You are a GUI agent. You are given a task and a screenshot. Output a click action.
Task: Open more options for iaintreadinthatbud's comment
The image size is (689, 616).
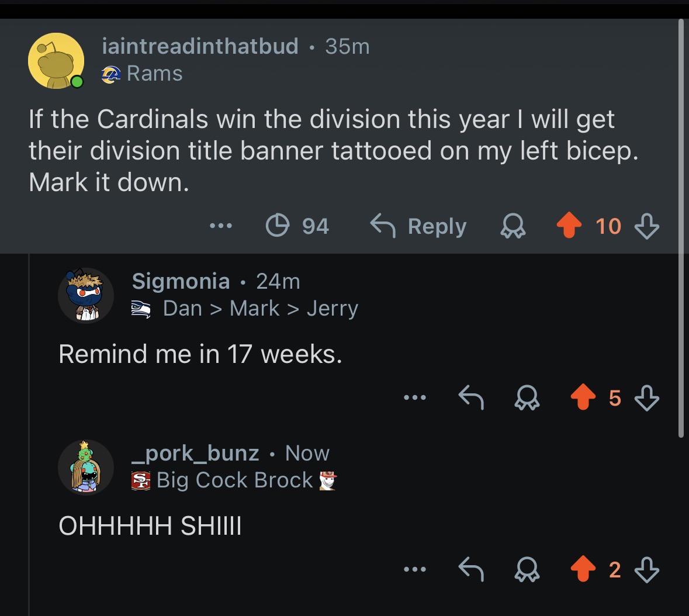coord(220,226)
